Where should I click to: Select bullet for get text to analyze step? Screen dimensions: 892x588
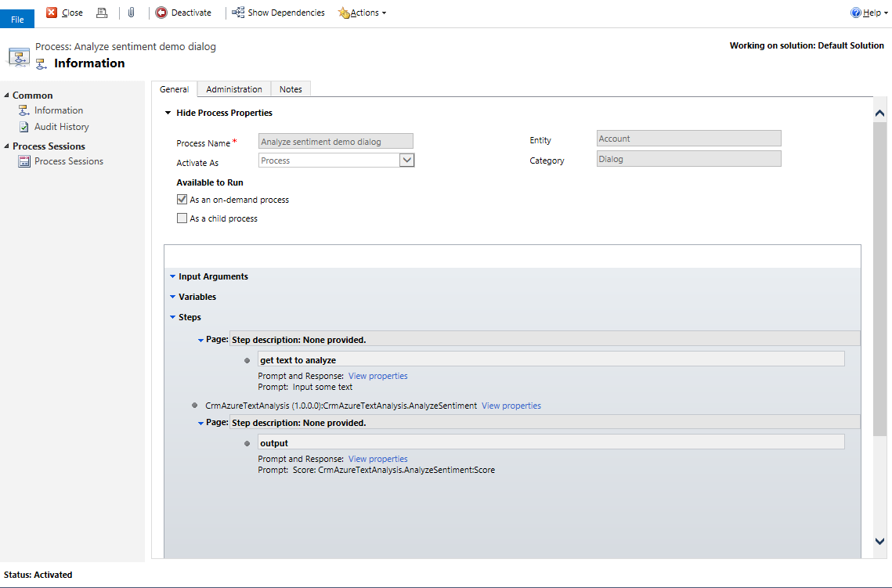[x=247, y=360]
